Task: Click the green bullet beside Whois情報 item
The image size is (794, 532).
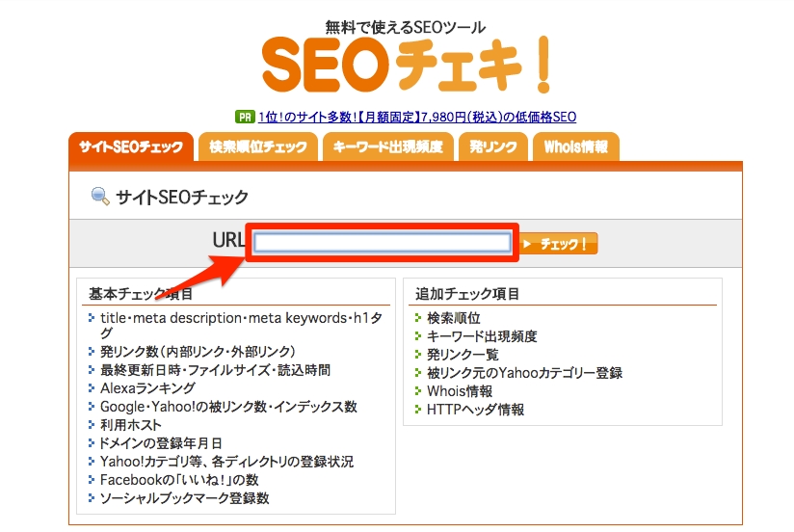Action: point(418,391)
